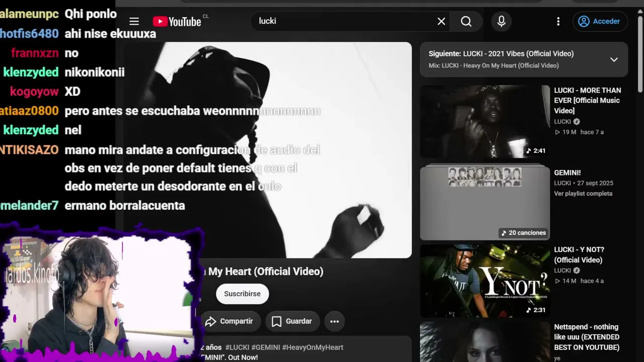This screenshot has width=644, height=362.
Task: Open the Nettspend video thumbnail
Action: click(x=485, y=342)
